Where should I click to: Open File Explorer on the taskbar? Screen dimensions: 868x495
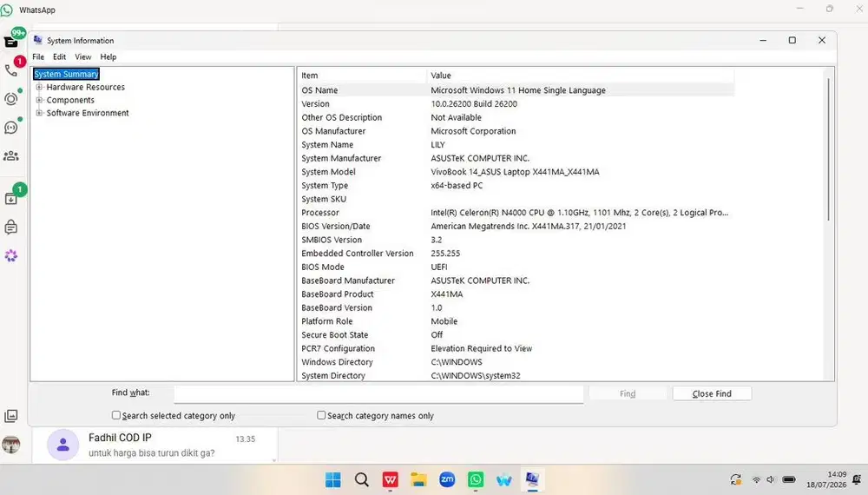coord(418,479)
